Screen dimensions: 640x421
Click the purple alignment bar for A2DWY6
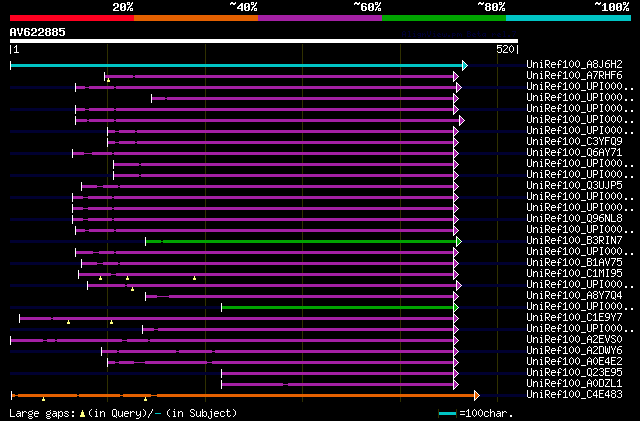278,352
